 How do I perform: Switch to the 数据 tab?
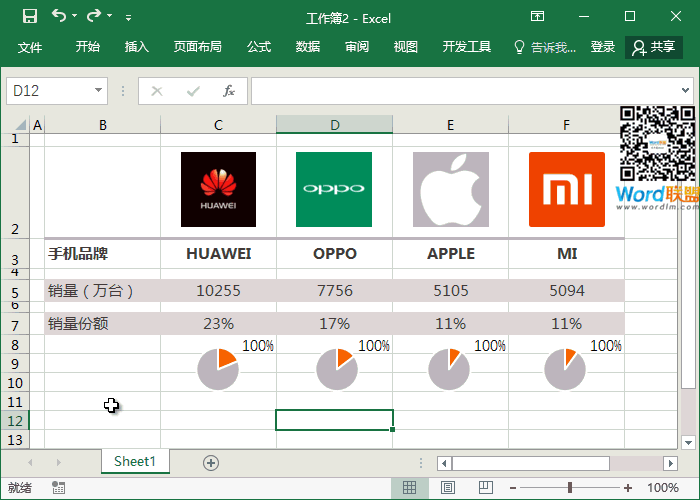tap(308, 46)
